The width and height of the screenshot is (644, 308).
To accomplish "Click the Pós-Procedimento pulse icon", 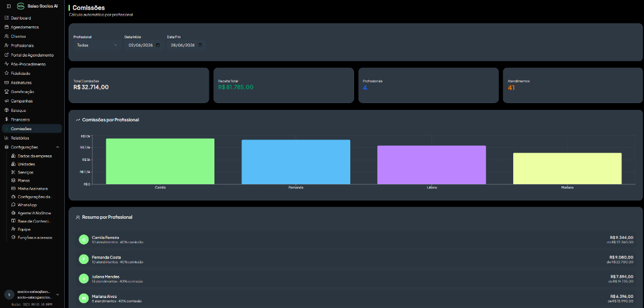I will pyautogui.click(x=6, y=64).
